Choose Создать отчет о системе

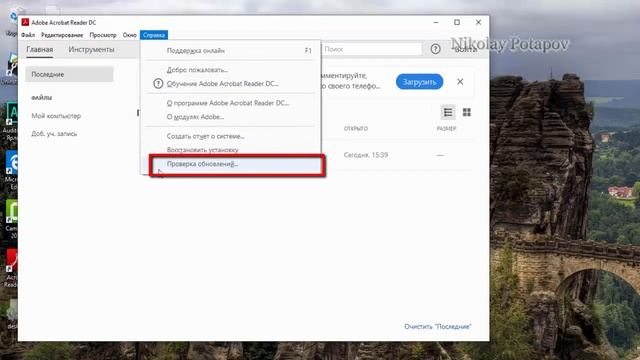[x=231, y=136]
